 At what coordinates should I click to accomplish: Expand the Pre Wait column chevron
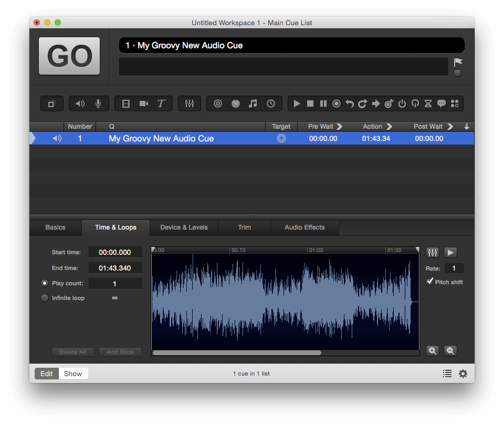339,127
